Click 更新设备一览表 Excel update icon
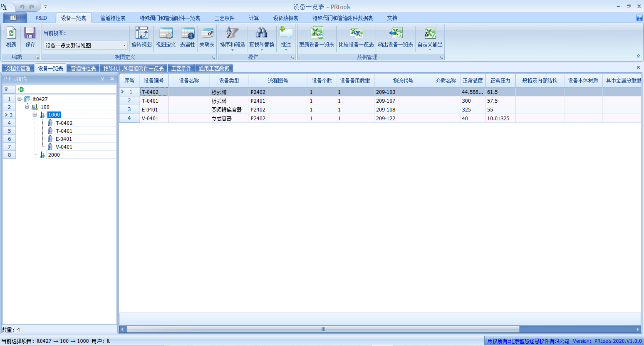 (x=317, y=34)
